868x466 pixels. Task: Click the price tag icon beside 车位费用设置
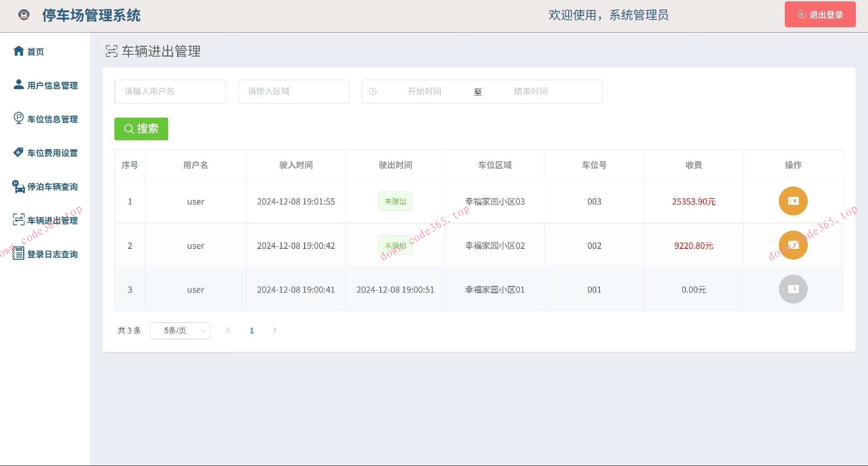click(19, 152)
